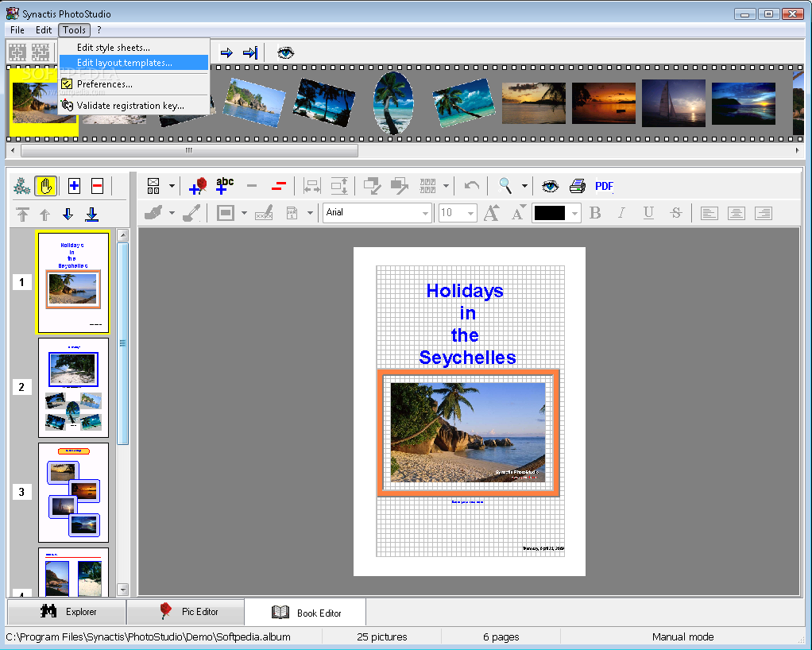812x650 pixels.
Task: Open the Edit menu
Action: pyautogui.click(x=44, y=30)
